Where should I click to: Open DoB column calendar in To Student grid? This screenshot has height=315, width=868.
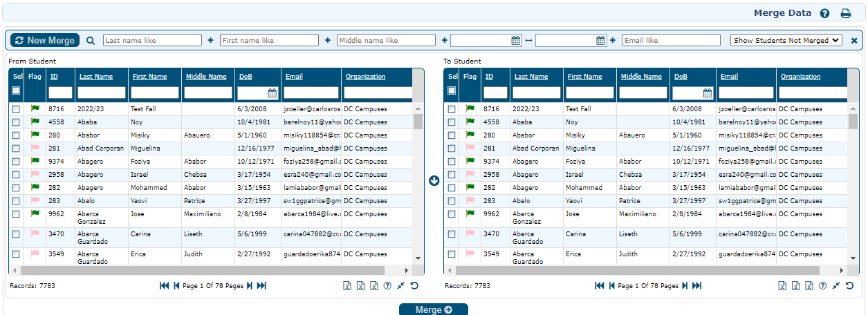tap(708, 93)
